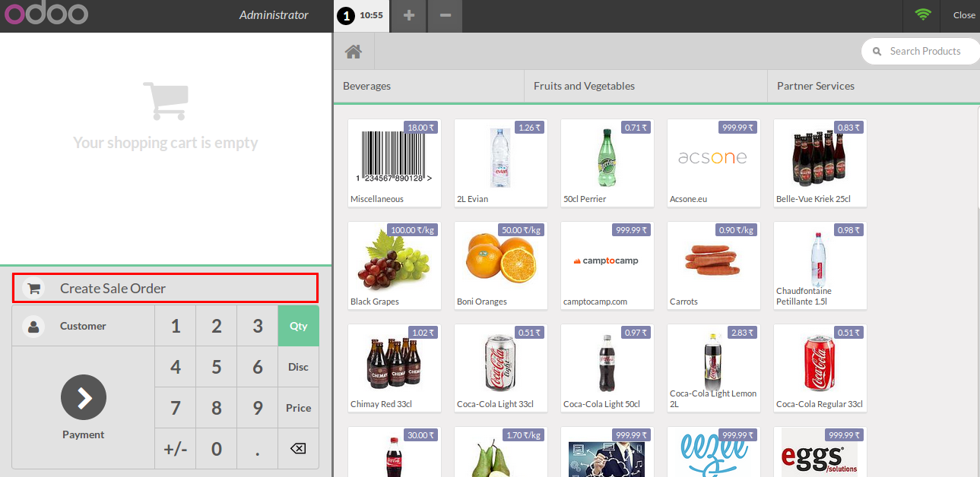
Task: Switch numpad to Price mode
Action: (x=298, y=408)
